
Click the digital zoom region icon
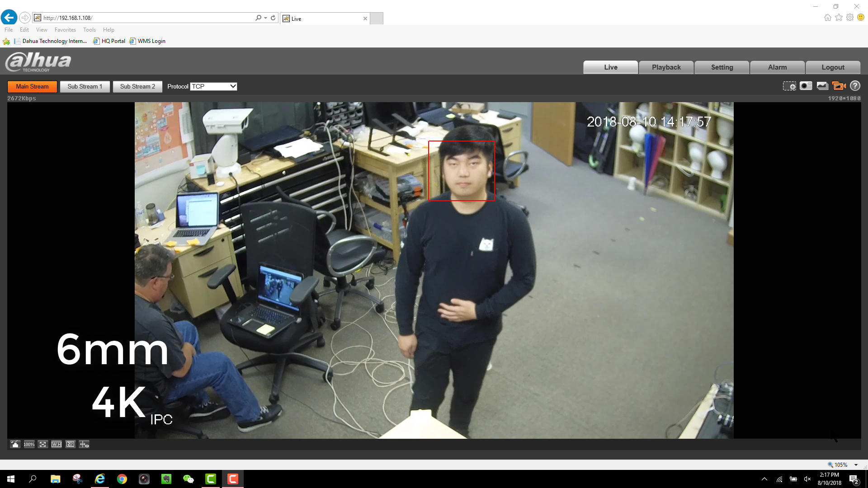(x=789, y=86)
